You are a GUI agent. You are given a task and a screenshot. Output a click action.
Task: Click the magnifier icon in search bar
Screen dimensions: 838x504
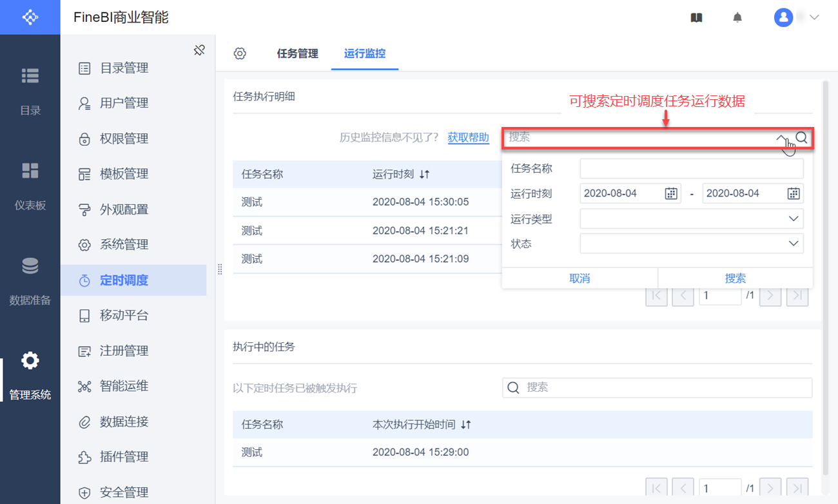coord(801,137)
